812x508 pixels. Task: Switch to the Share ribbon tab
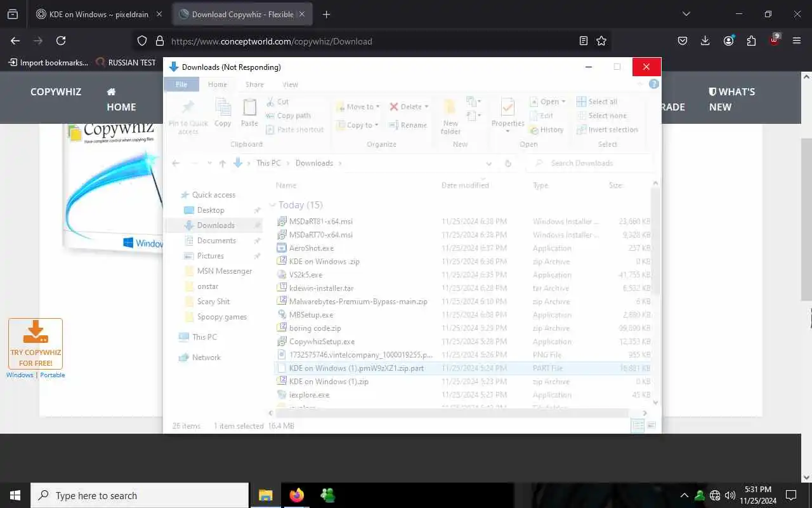tap(254, 84)
